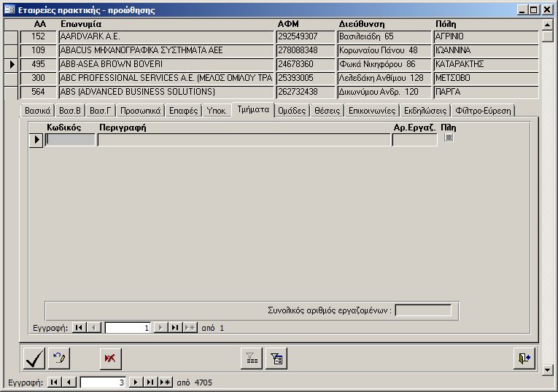Click the checkmark save button
The width and height of the screenshot is (558, 392).
click(x=34, y=358)
